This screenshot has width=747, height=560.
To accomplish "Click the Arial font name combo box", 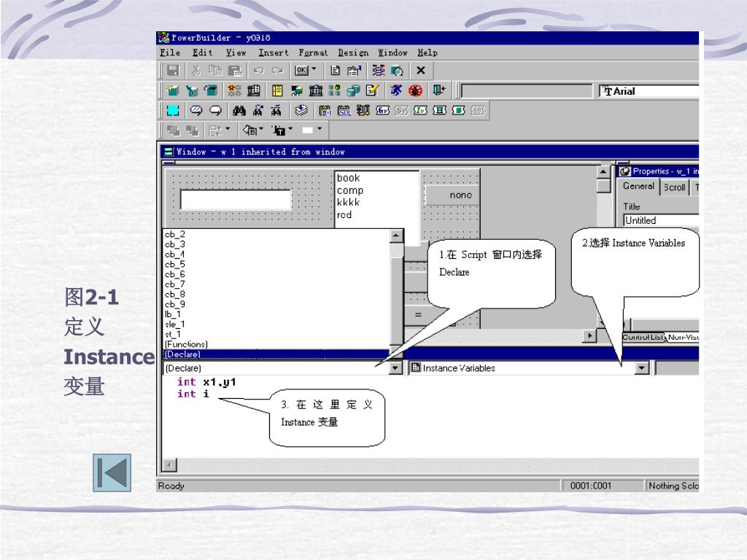I will click(x=649, y=91).
